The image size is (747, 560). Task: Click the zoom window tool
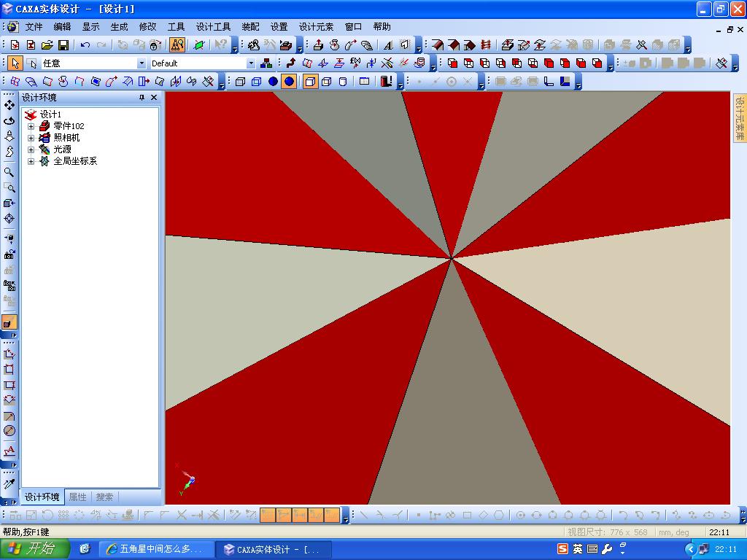(x=9, y=187)
